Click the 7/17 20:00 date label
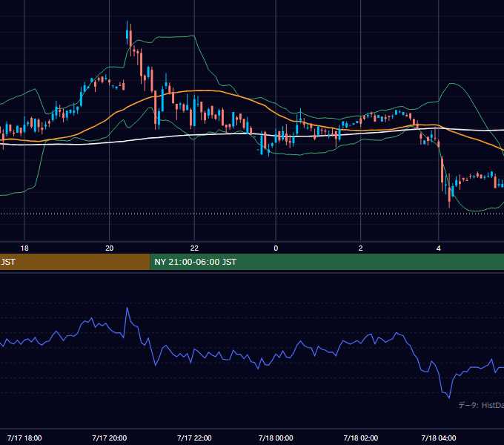 click(x=109, y=438)
